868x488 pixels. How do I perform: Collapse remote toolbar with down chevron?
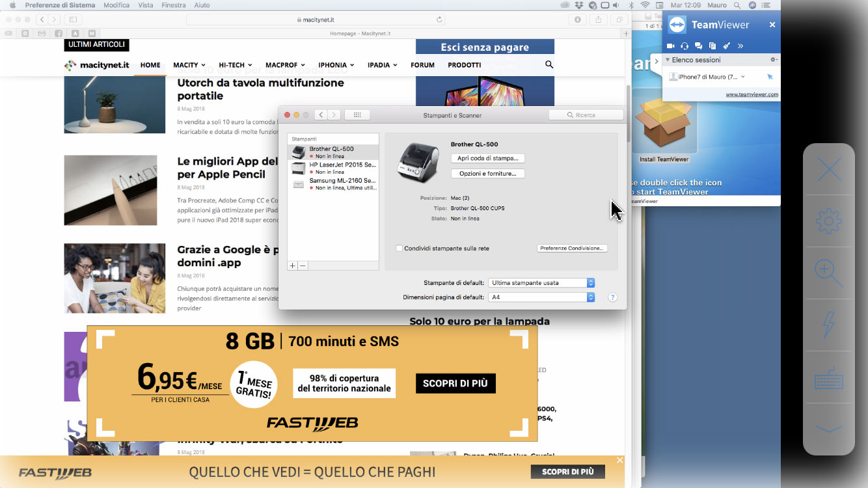[829, 429]
